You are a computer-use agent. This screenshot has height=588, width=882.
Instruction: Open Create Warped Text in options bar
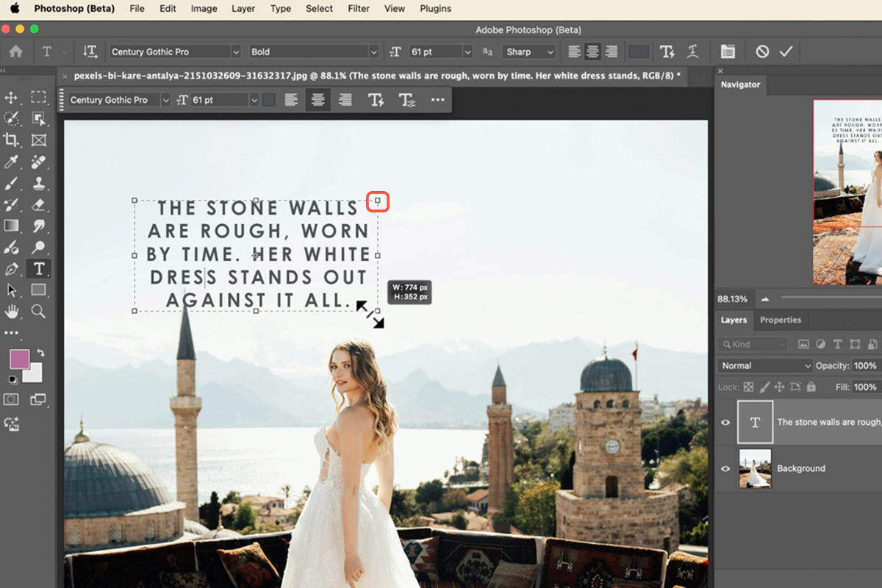(692, 51)
